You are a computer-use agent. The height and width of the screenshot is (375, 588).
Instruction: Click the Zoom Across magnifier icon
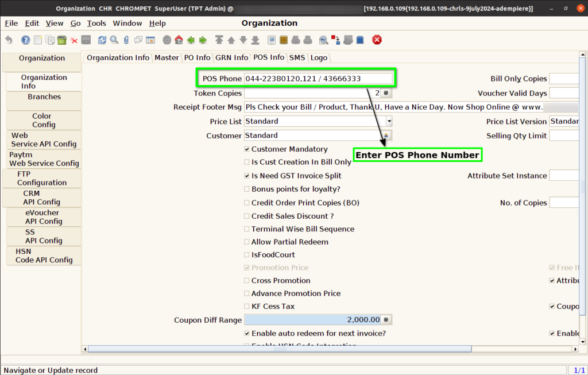[323, 40]
